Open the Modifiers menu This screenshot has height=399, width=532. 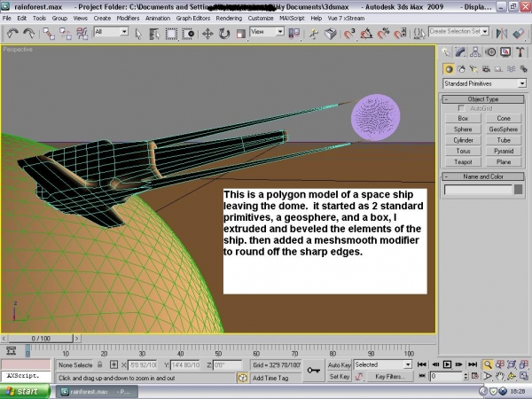[x=128, y=19]
